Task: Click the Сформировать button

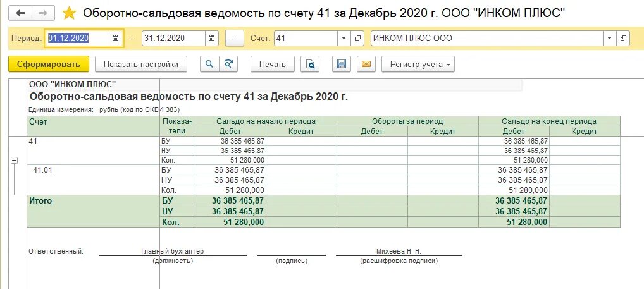Action: (x=49, y=64)
